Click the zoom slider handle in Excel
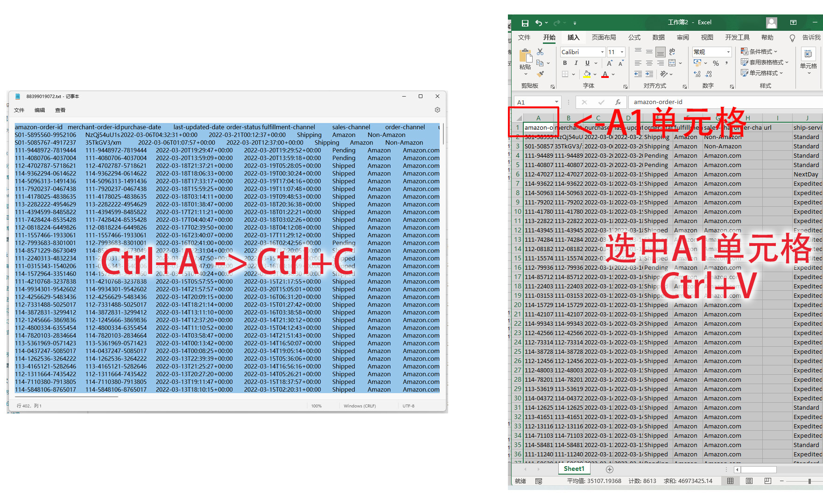The width and height of the screenshot is (823, 504). [x=809, y=481]
